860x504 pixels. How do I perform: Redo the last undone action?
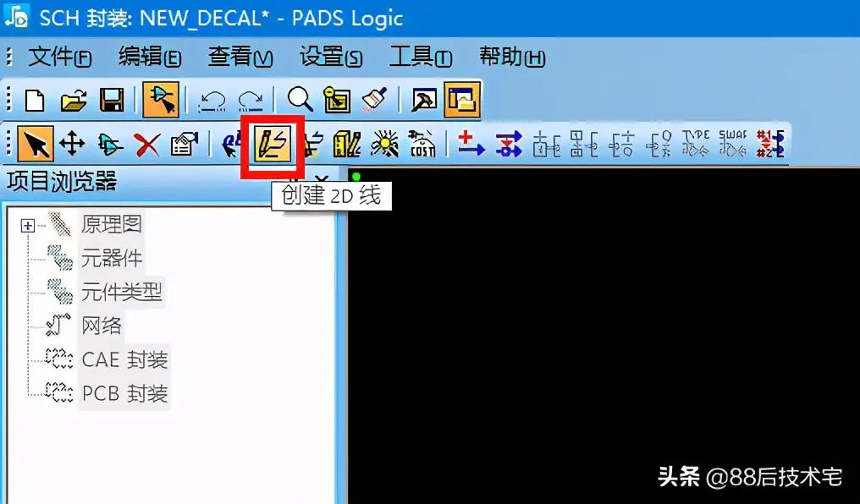pyautogui.click(x=250, y=101)
